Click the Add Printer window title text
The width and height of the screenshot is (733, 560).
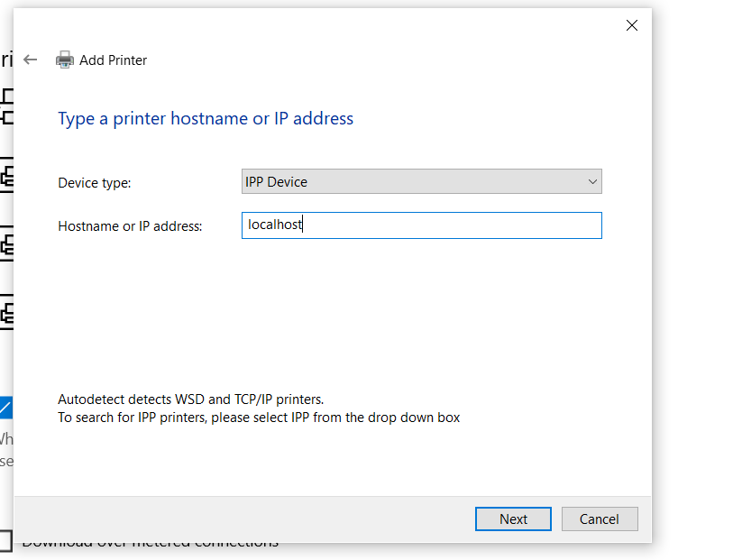tap(113, 60)
